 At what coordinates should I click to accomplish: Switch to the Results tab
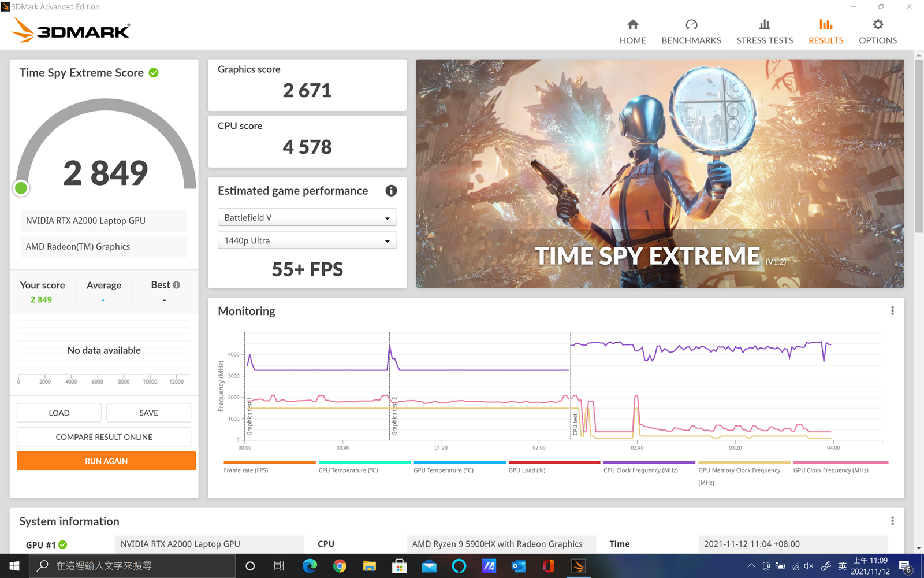coord(826,32)
